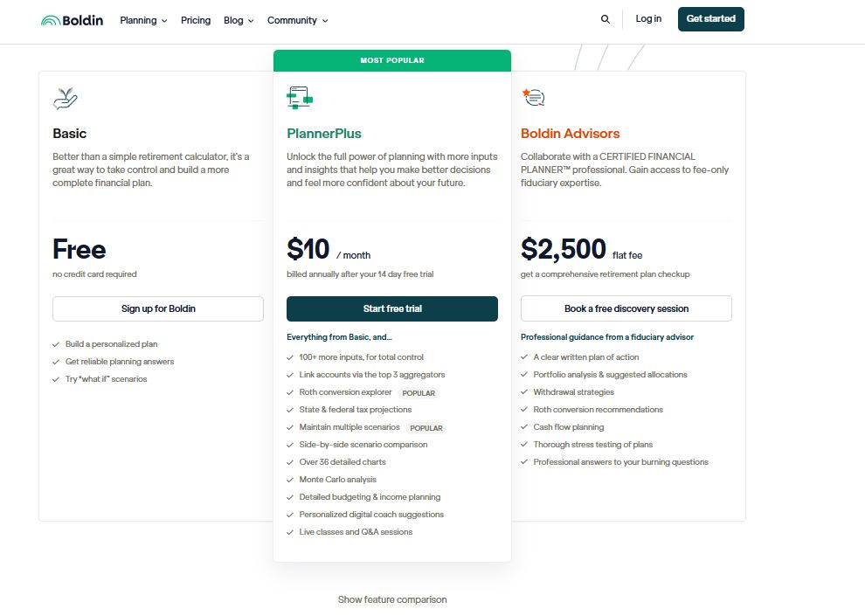Click the Most Popular green banner

[392, 60]
